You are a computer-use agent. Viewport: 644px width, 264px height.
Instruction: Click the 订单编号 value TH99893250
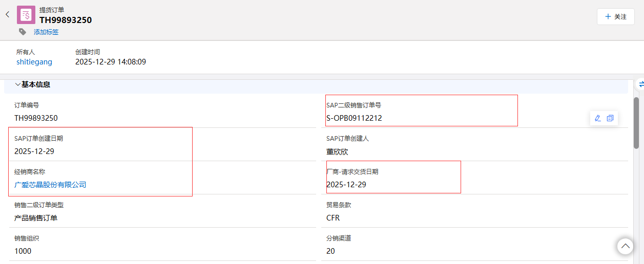click(x=36, y=118)
